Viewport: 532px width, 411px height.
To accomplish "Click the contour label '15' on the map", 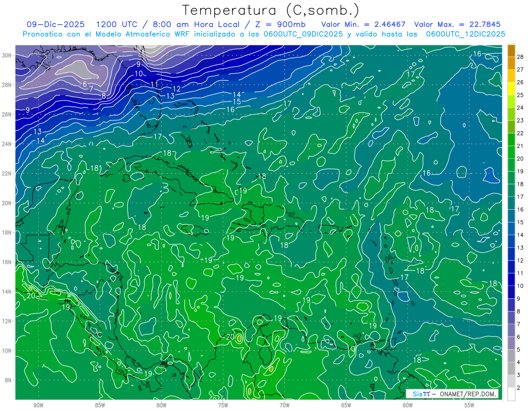I will [x=237, y=102].
